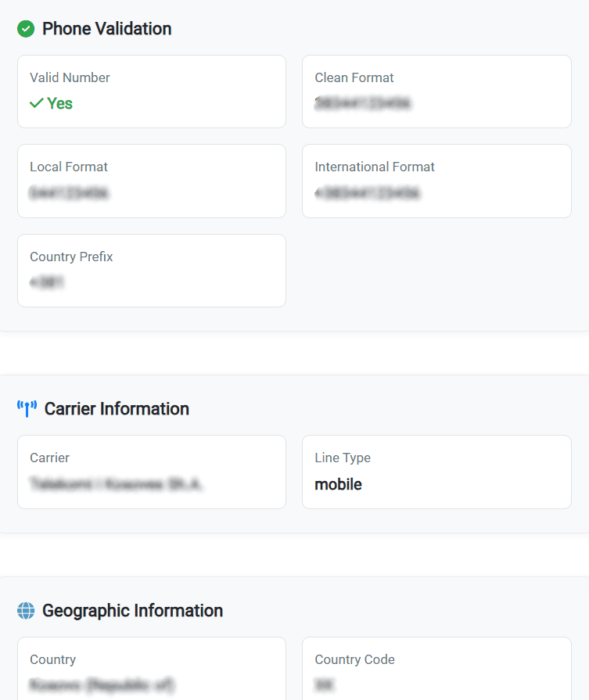Click the Country card under Geographic Information

[151, 674]
